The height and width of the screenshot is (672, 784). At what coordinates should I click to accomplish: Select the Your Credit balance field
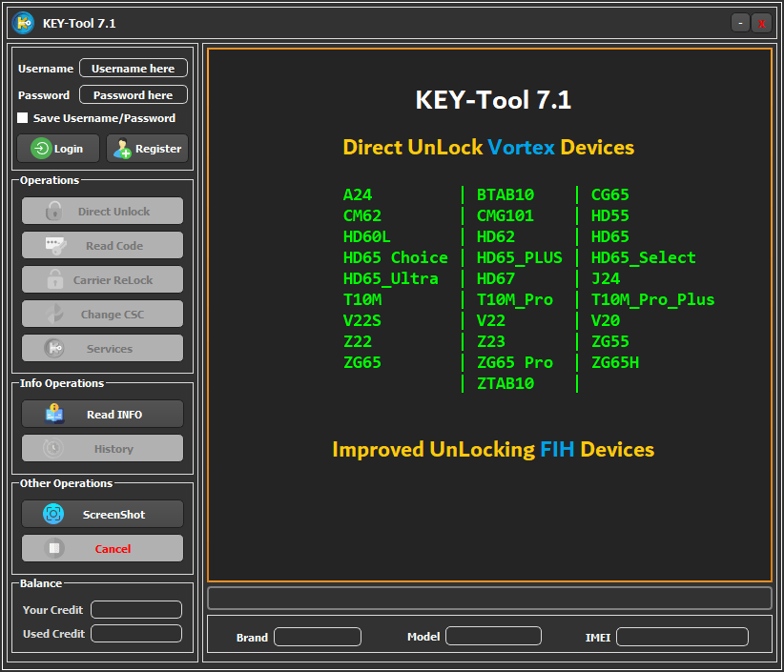pos(135,609)
